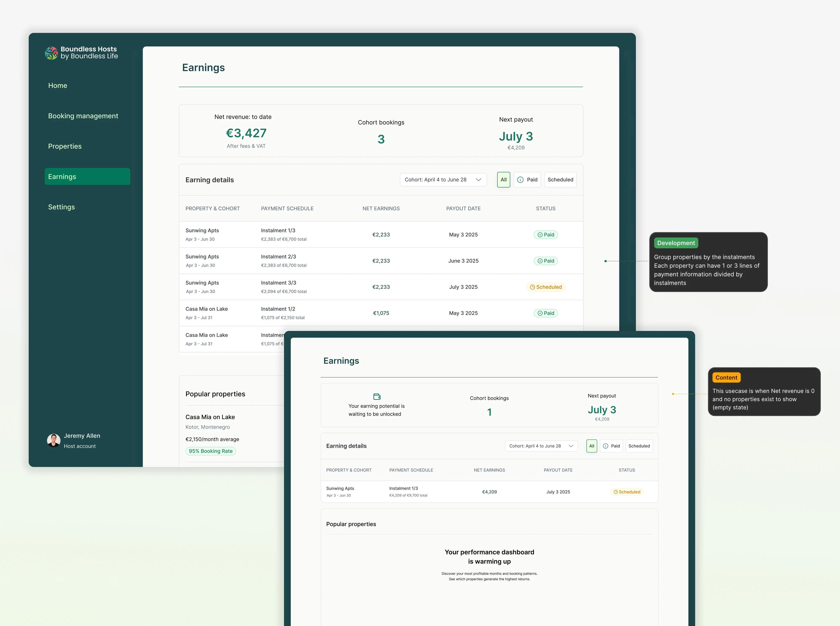The height and width of the screenshot is (626, 840).
Task: Click the 95% Booking Rate badge
Action: point(211,451)
